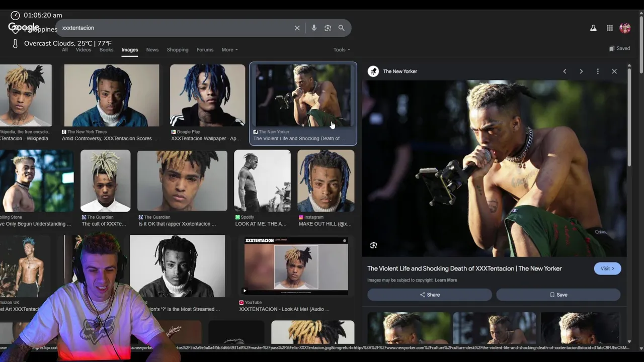Click the Visit button
Screen dimensions: 644x362
click(x=608, y=268)
